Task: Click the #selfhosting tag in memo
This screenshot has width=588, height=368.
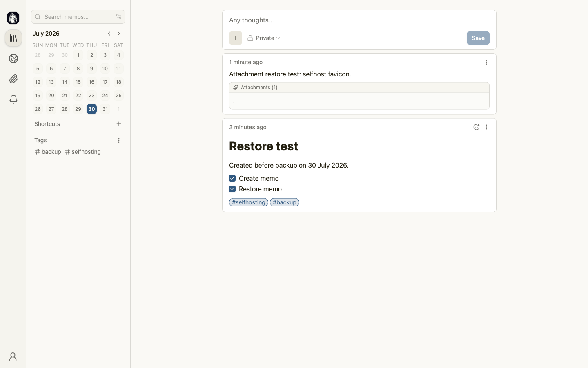Action: [249, 202]
